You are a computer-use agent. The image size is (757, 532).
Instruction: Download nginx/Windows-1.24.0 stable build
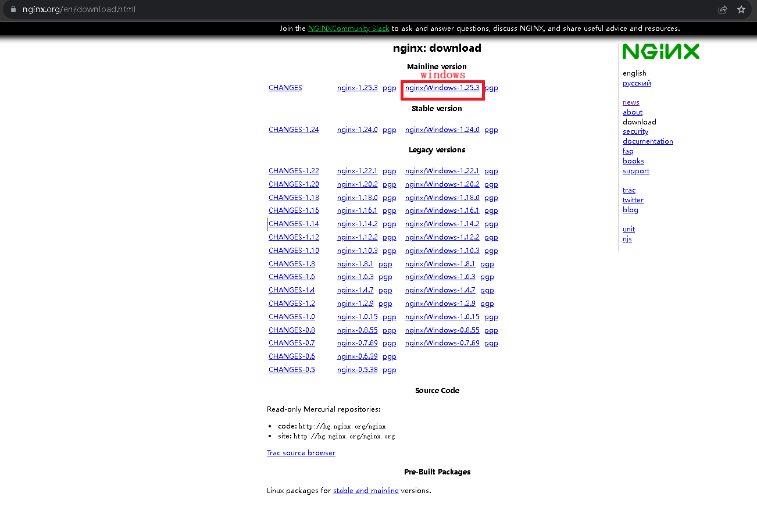tap(442, 130)
